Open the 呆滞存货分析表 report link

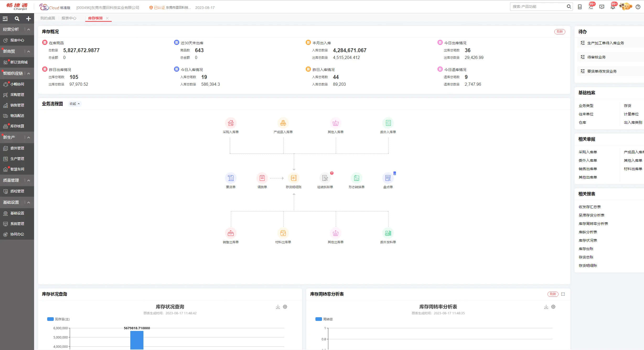591,215
